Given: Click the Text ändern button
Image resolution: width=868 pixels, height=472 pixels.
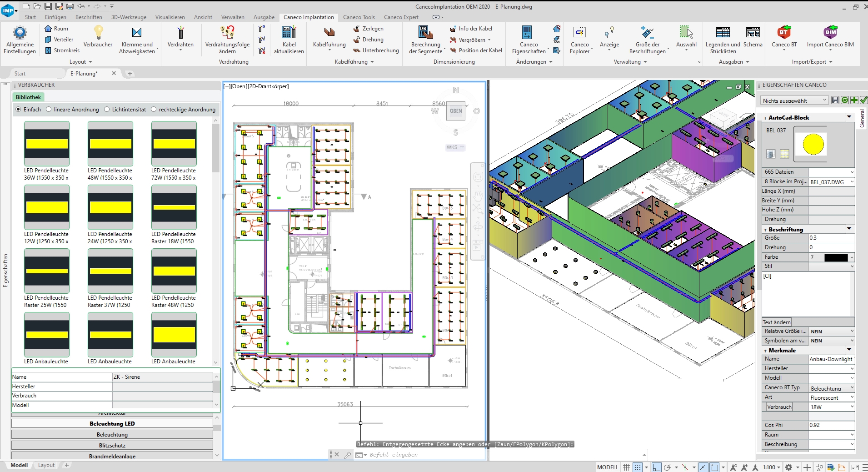Looking at the screenshot, I should (777, 322).
